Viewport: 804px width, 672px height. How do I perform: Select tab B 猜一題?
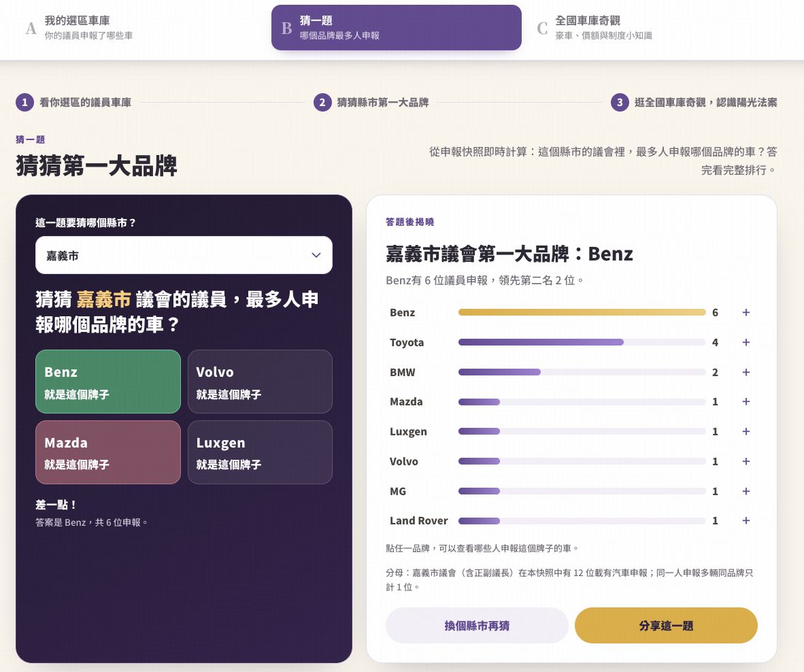(x=397, y=28)
